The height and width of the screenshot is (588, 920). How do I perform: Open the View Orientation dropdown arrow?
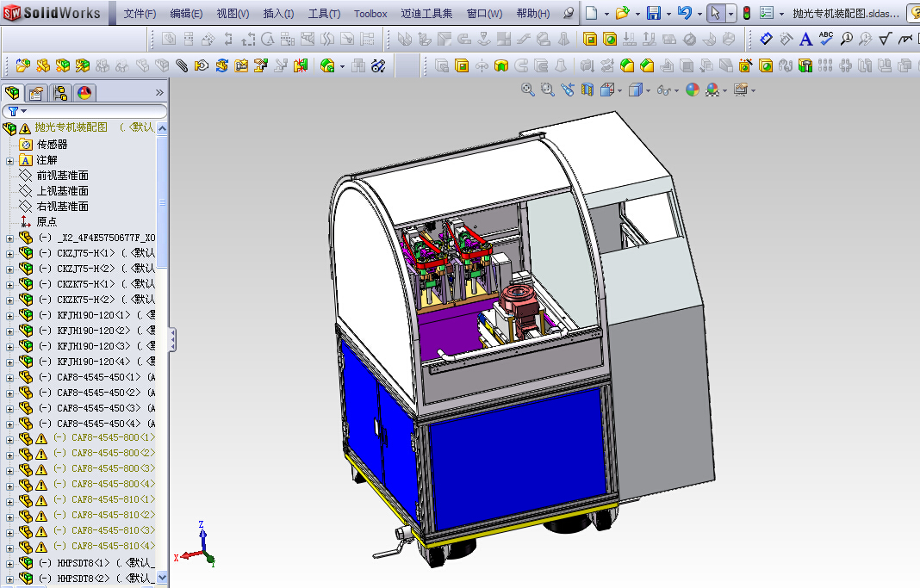[619, 90]
